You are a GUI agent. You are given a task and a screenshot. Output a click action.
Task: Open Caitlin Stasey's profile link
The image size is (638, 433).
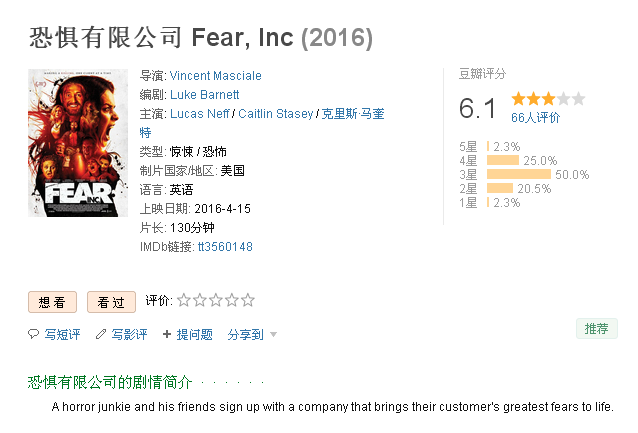(275, 114)
